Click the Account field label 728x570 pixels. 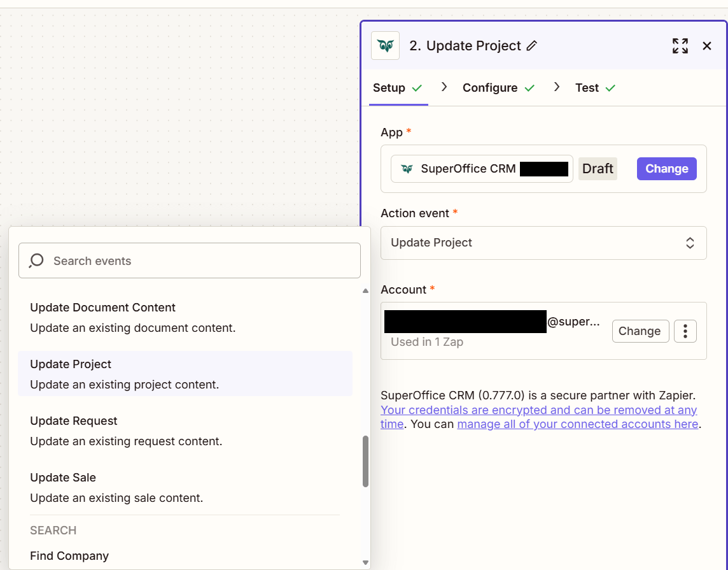(x=403, y=289)
